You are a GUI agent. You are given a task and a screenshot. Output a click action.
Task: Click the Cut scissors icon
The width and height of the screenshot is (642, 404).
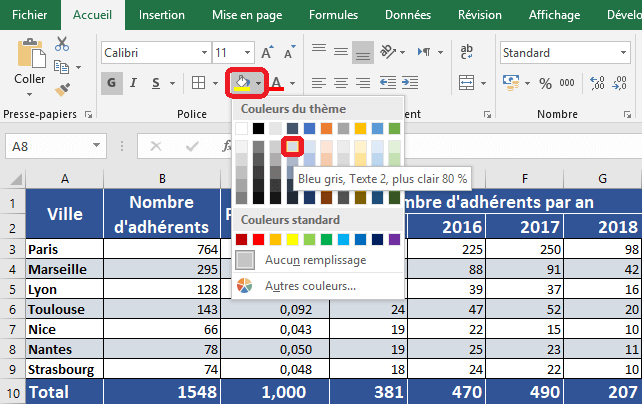62,43
